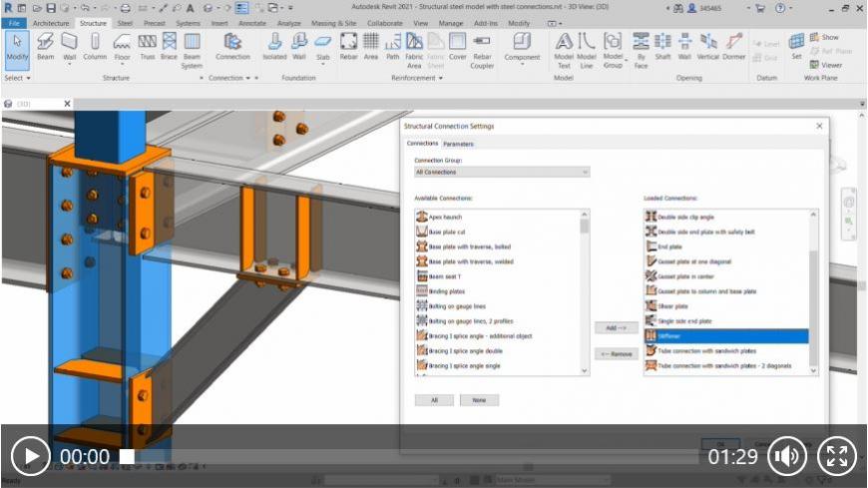Viewport: 868px width, 488px height.
Task: Select the Model Text tool
Action: point(564,51)
